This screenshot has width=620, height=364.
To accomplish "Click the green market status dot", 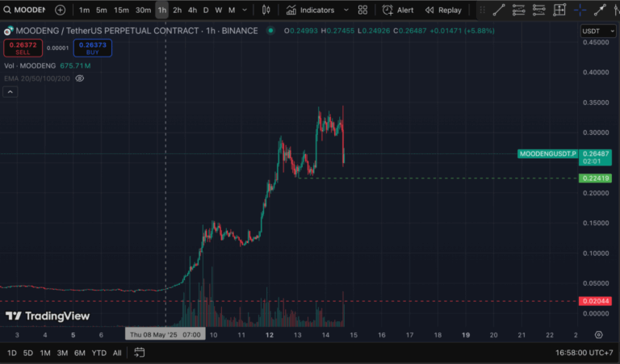I will tap(270, 31).
